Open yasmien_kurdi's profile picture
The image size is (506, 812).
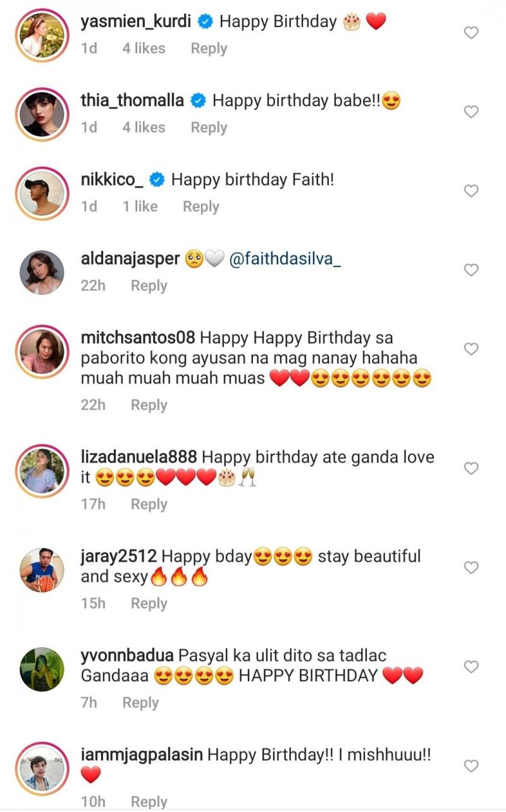(x=42, y=36)
